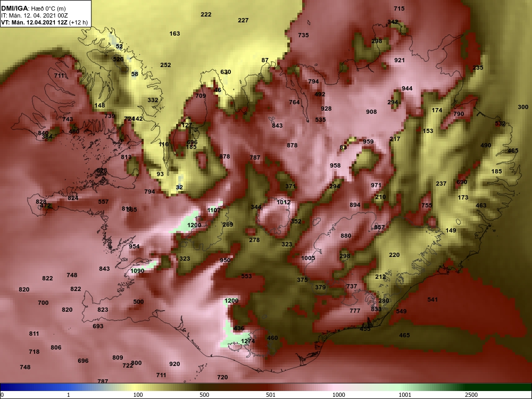Image resolution: width=532 pixels, height=399 pixels.
Task: Click the map value 824
Action: (73, 198)
